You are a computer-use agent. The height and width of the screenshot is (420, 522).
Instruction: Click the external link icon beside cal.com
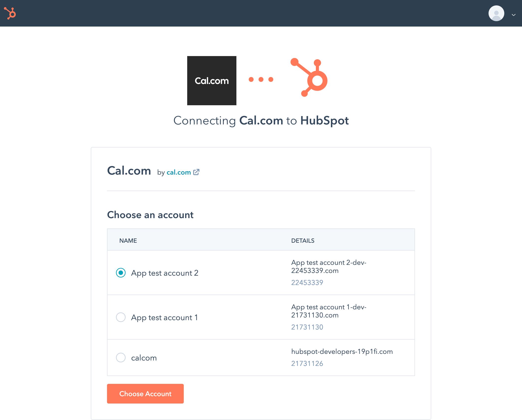(196, 172)
